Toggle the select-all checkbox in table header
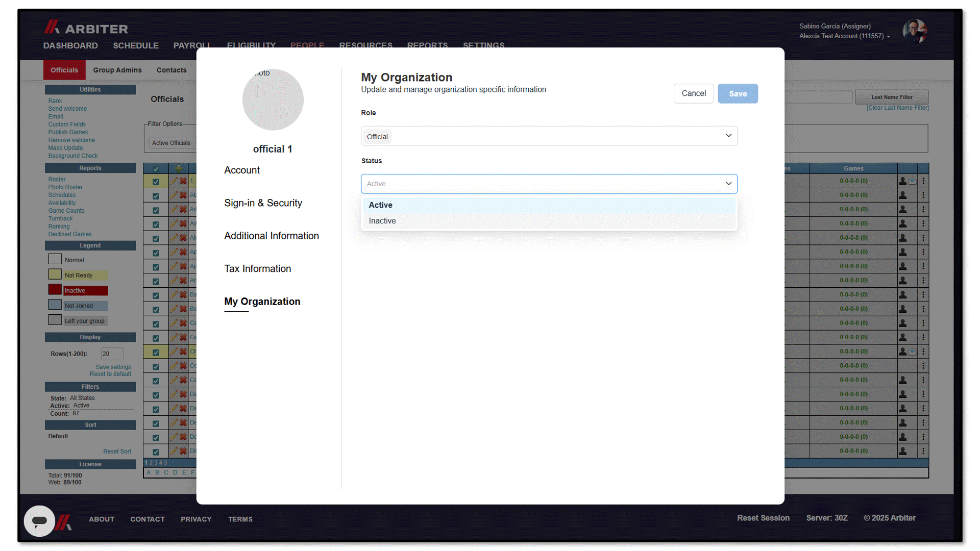 point(156,169)
